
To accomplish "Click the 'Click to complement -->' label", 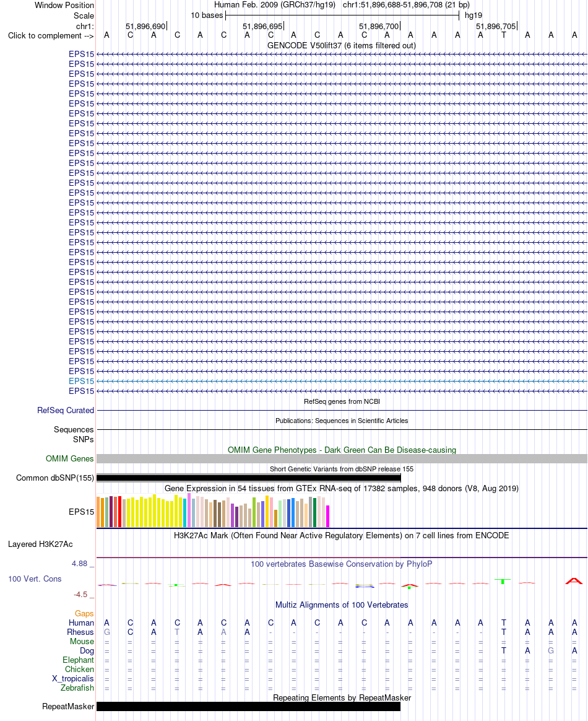I will tap(51, 36).
